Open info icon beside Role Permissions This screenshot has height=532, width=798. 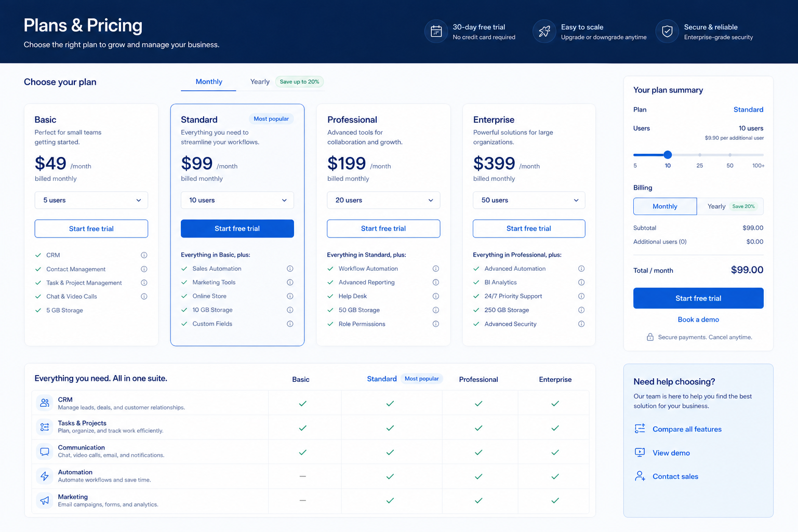436,324
